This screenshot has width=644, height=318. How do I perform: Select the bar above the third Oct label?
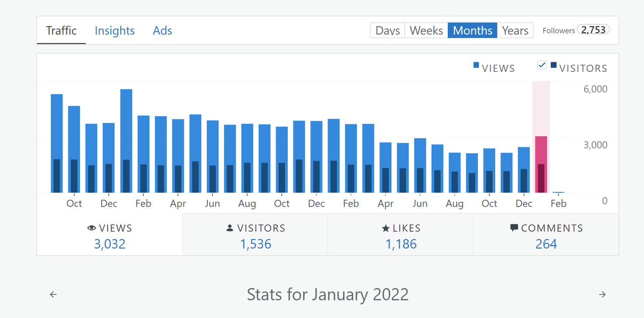tap(489, 170)
